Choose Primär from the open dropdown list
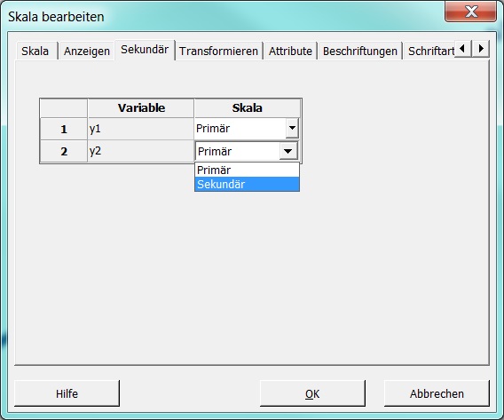Viewport: 504px width, 420px height. coord(247,170)
